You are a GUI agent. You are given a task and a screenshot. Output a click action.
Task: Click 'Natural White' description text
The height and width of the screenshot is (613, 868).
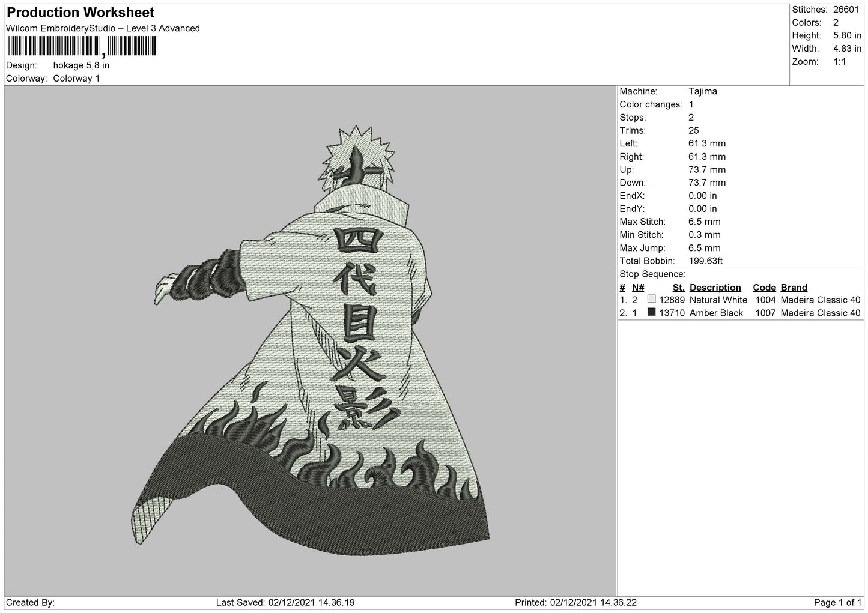coord(718,300)
